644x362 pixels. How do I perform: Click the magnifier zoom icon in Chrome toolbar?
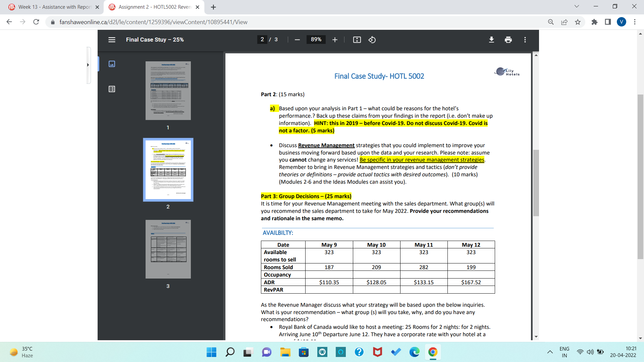tap(550, 22)
